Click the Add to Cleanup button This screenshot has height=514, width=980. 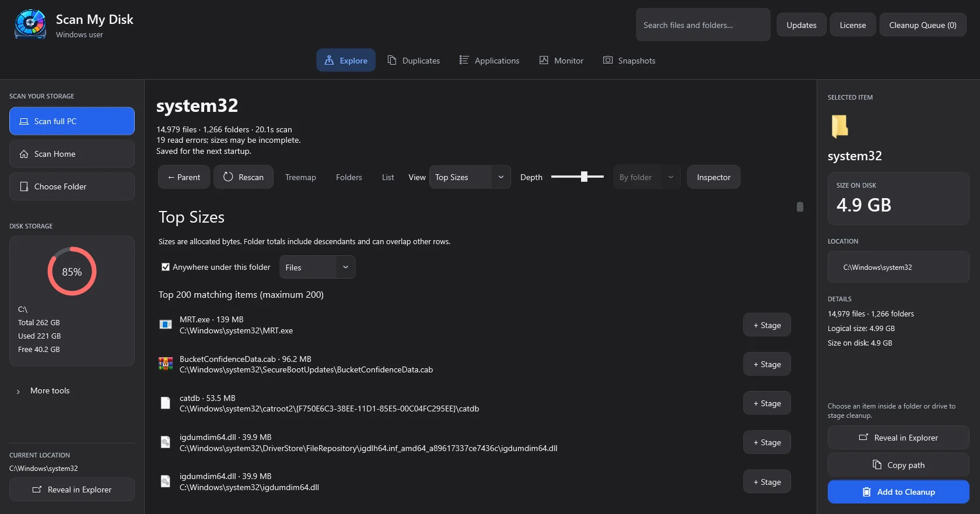click(898, 492)
